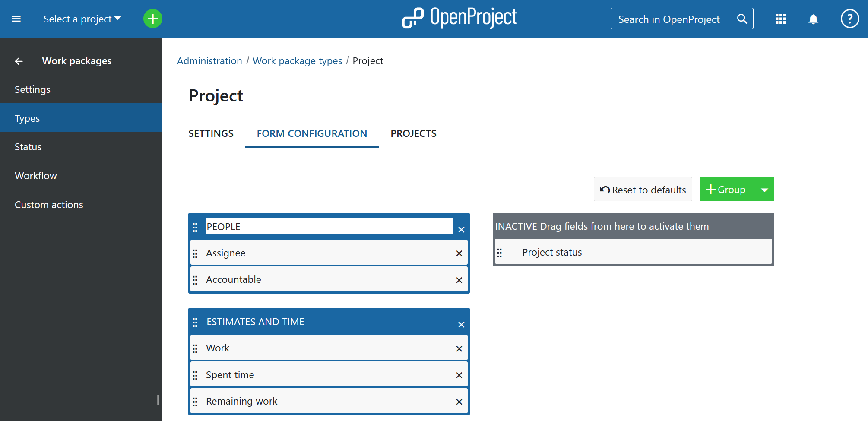The width and height of the screenshot is (868, 421).
Task: Toggle the hamburger main menu
Action: pos(16,19)
